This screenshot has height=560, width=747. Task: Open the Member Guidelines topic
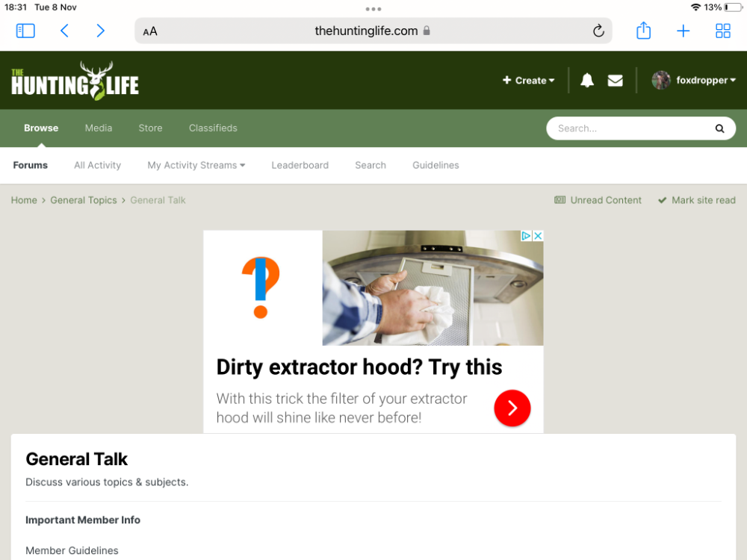[72, 550]
